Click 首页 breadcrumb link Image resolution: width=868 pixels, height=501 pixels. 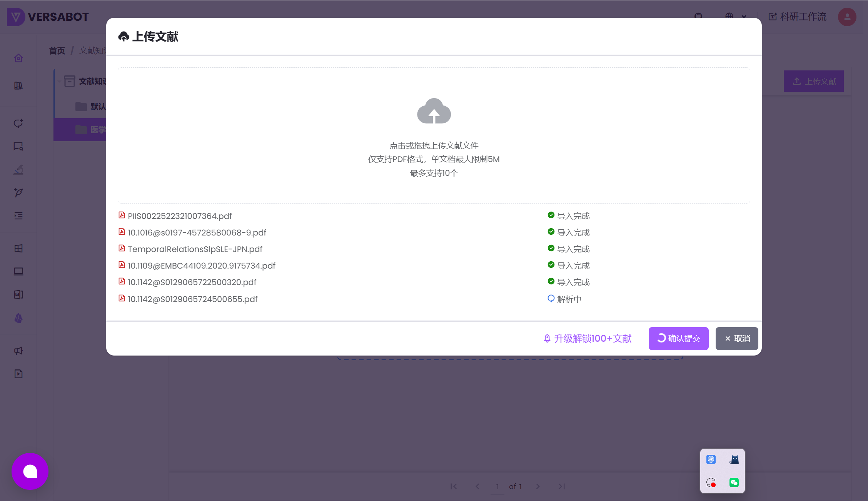coord(57,51)
